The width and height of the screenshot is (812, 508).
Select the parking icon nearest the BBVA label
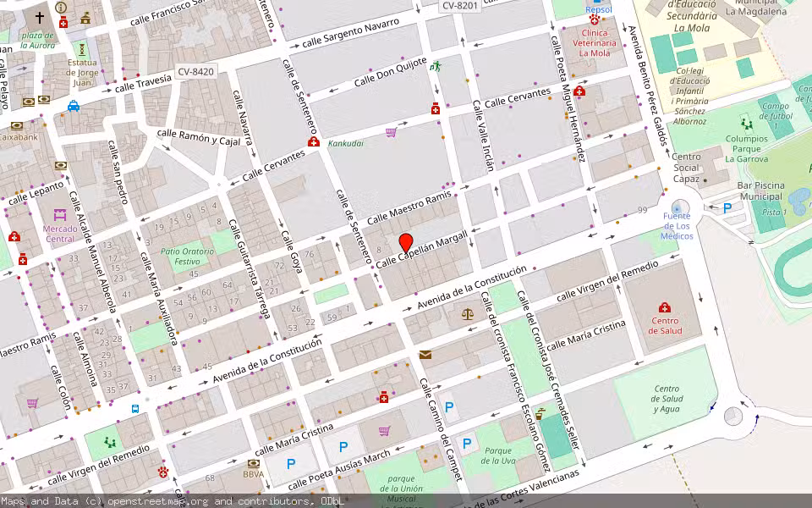[x=290, y=464]
